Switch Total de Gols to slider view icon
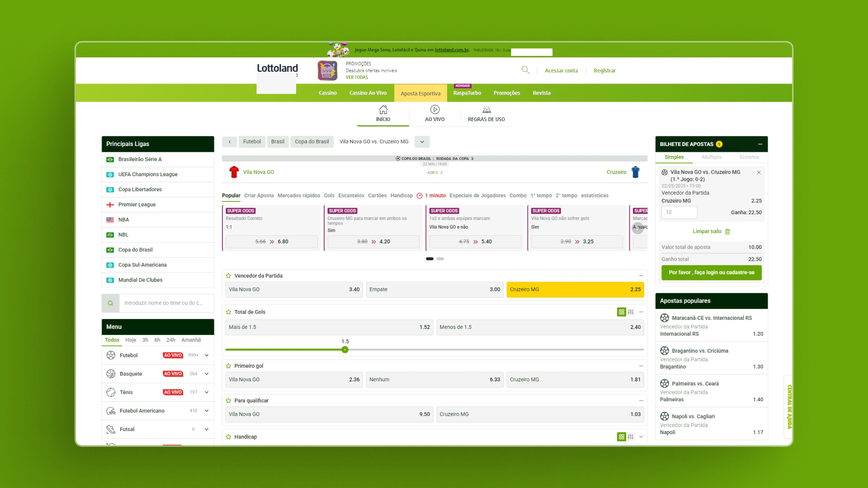The width and height of the screenshot is (868, 488). point(631,312)
